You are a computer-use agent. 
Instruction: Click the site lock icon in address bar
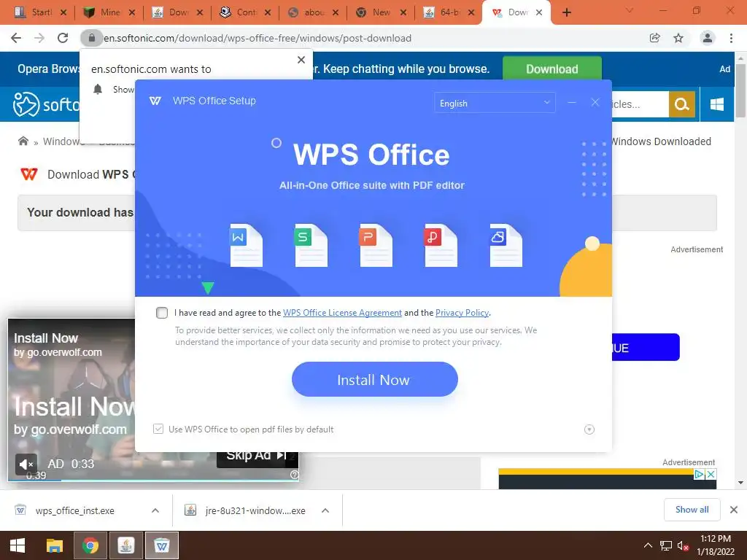click(91, 38)
